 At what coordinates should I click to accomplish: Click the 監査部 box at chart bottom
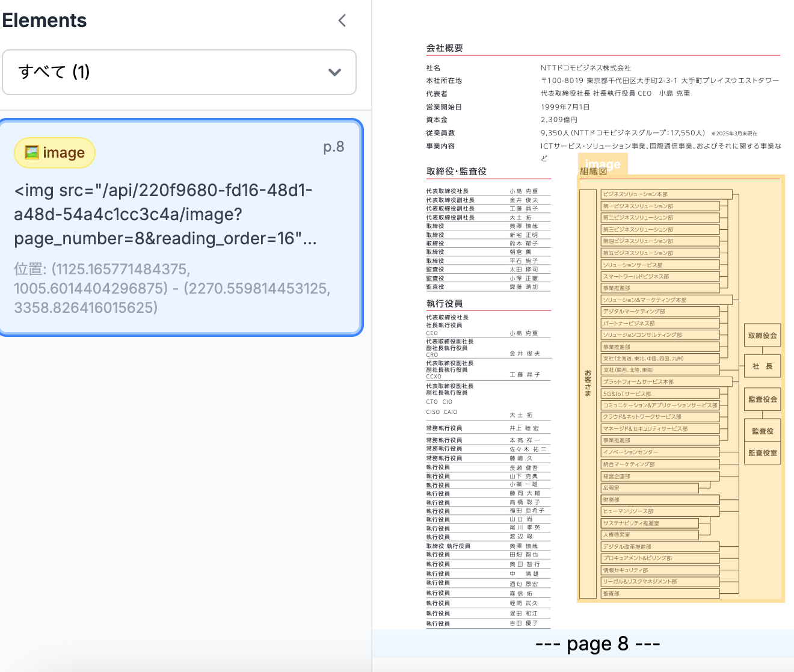660,594
